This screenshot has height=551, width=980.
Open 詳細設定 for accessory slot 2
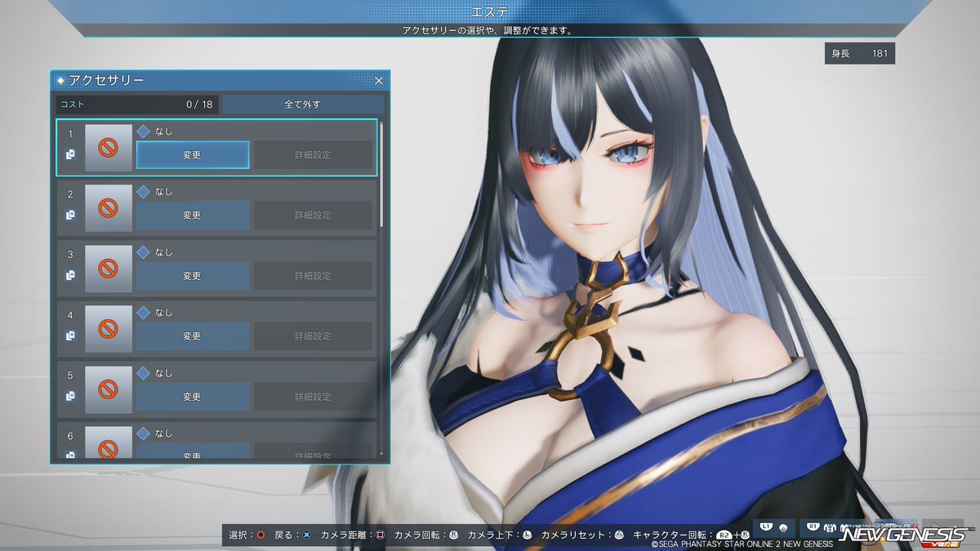[x=313, y=216]
